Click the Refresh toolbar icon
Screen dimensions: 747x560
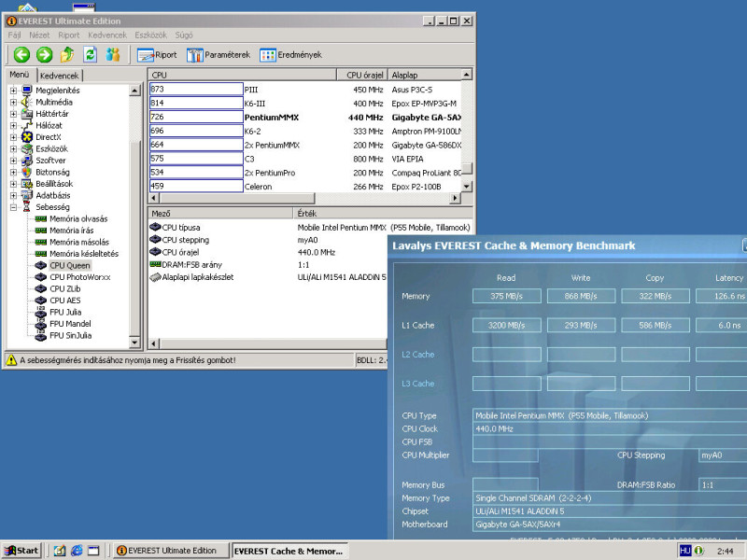(x=90, y=55)
